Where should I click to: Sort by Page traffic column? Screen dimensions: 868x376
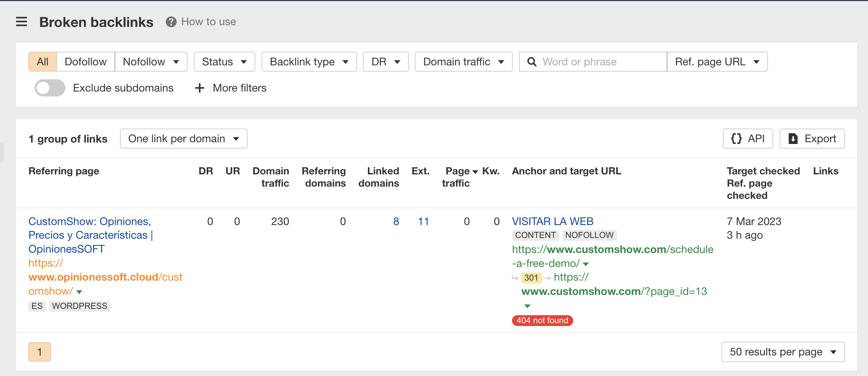point(460,177)
